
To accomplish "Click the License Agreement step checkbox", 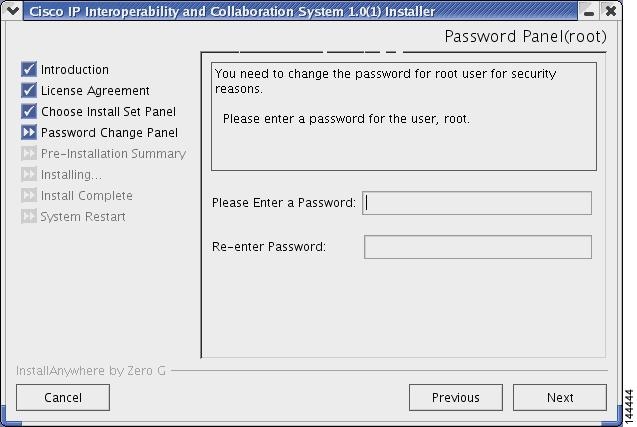I will point(29,91).
